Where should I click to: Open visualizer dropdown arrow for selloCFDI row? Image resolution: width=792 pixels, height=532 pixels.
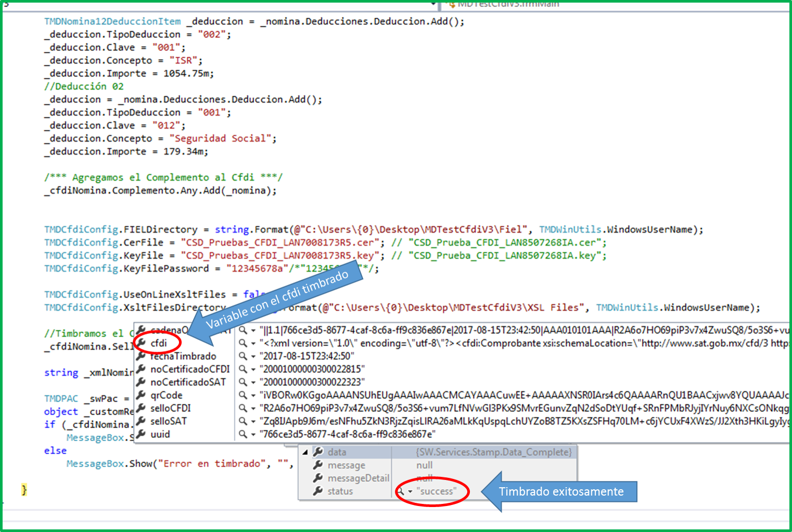[x=253, y=409]
